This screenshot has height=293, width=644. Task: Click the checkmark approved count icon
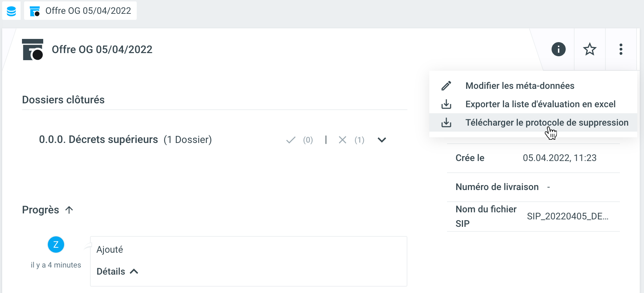click(291, 140)
